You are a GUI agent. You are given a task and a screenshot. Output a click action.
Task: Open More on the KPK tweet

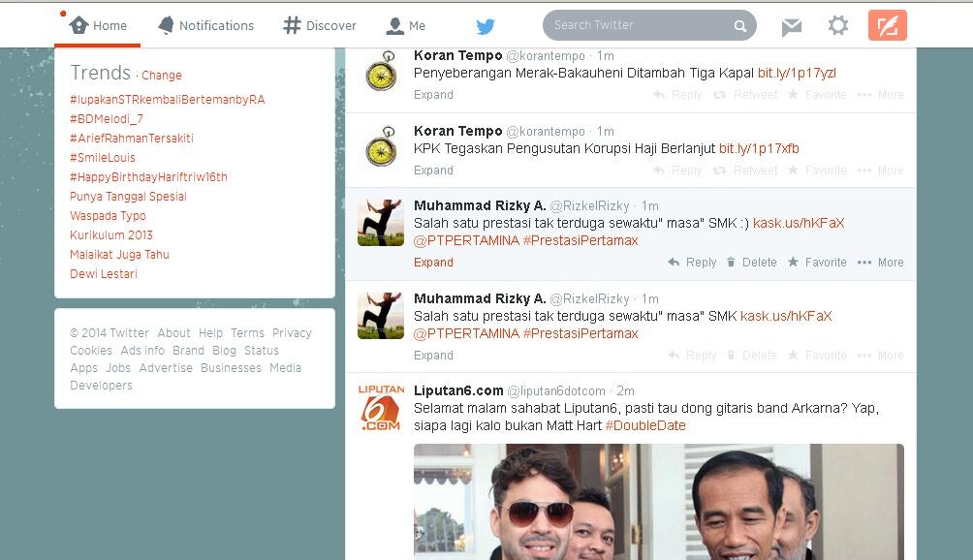pos(881,170)
